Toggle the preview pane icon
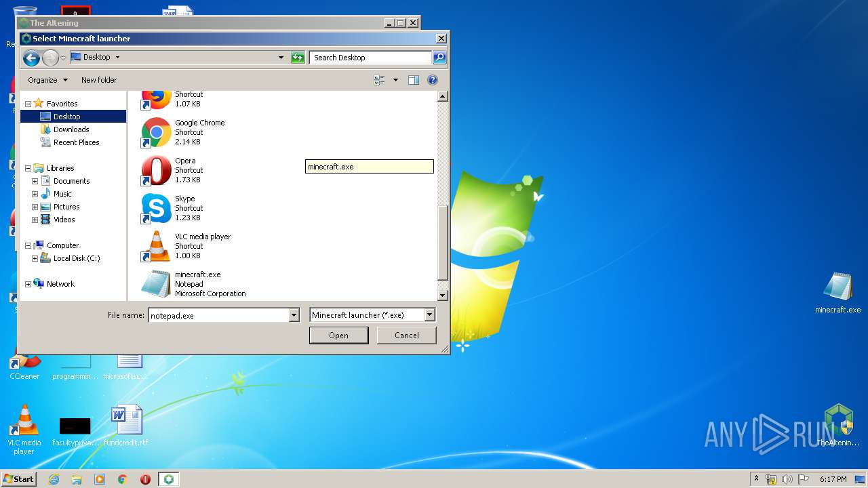This screenshot has height=488, width=868. 414,80
